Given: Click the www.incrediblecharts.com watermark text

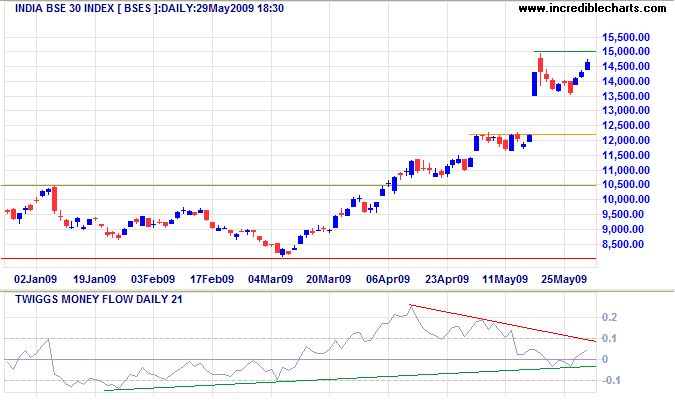Looking at the screenshot, I should point(592,8).
